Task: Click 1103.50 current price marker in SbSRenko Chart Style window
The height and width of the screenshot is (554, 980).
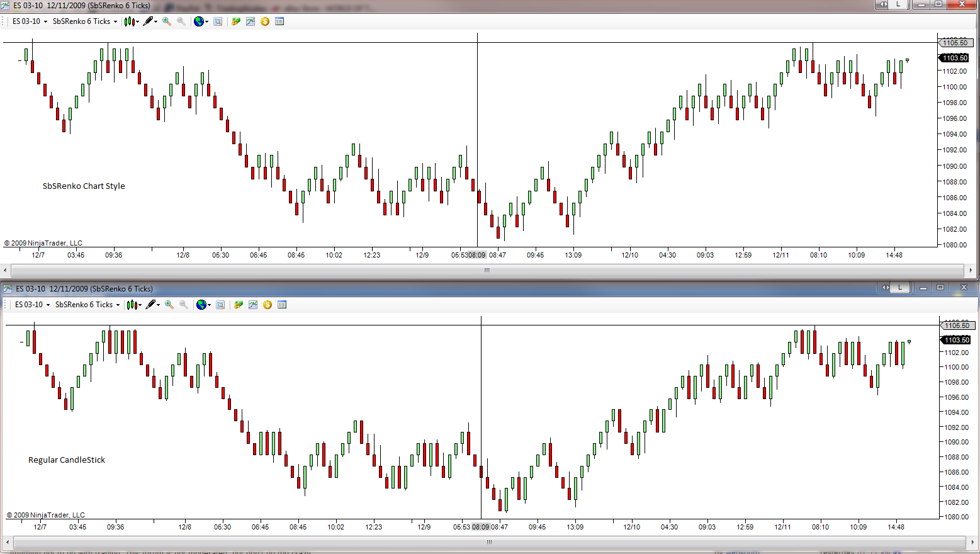Action: (x=954, y=58)
